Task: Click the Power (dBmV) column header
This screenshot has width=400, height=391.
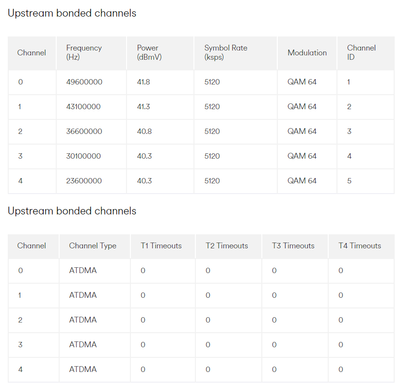Action: [x=149, y=52]
